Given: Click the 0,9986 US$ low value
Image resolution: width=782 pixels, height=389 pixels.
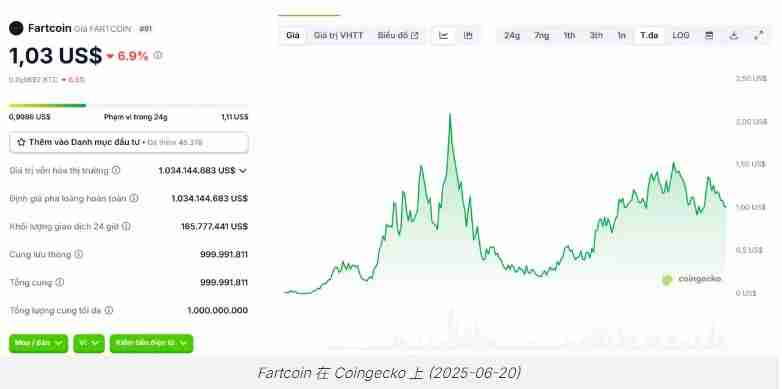Looking at the screenshot, I should [x=29, y=117].
